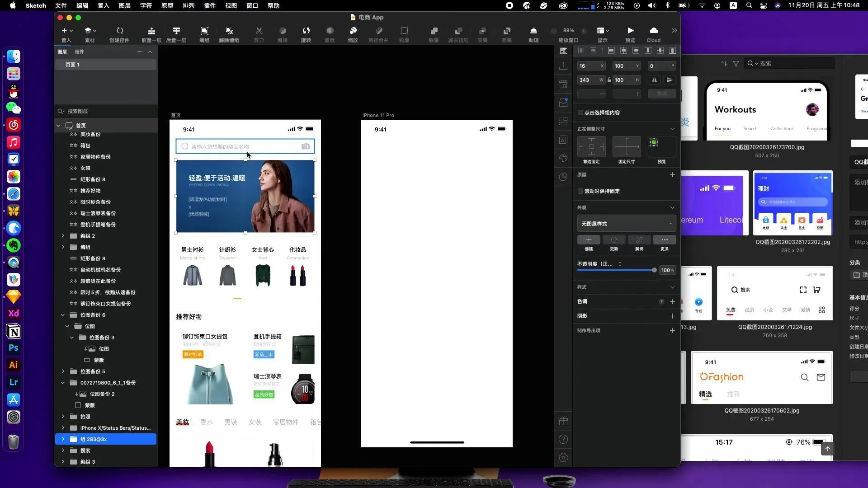Expand the 组 283@3x layer group

[63, 439]
